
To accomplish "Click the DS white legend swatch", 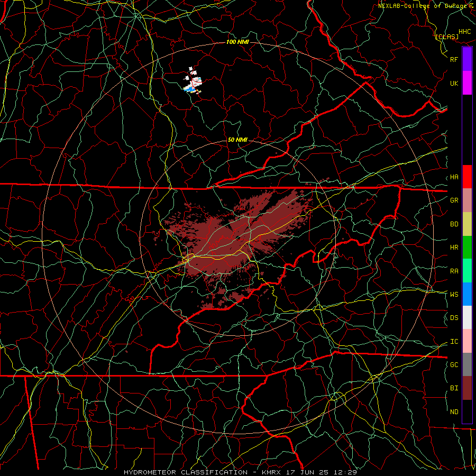I will point(467,317).
